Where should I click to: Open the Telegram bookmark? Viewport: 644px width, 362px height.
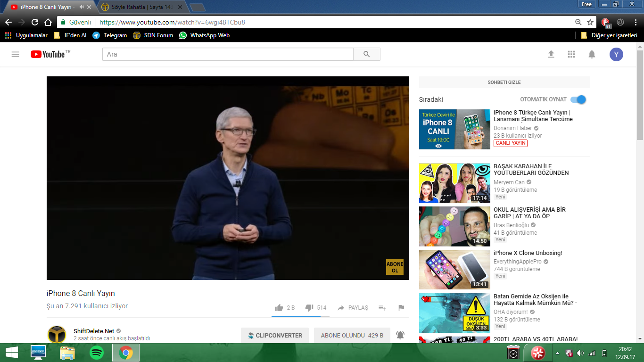click(109, 35)
